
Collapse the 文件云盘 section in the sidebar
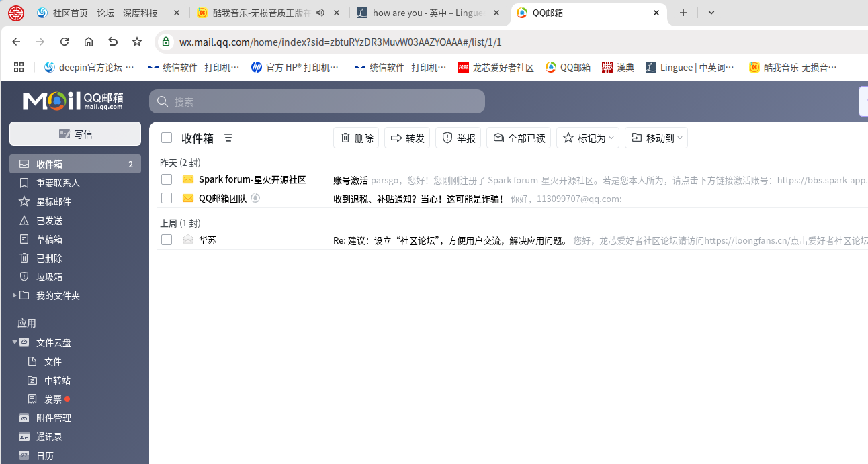point(13,342)
